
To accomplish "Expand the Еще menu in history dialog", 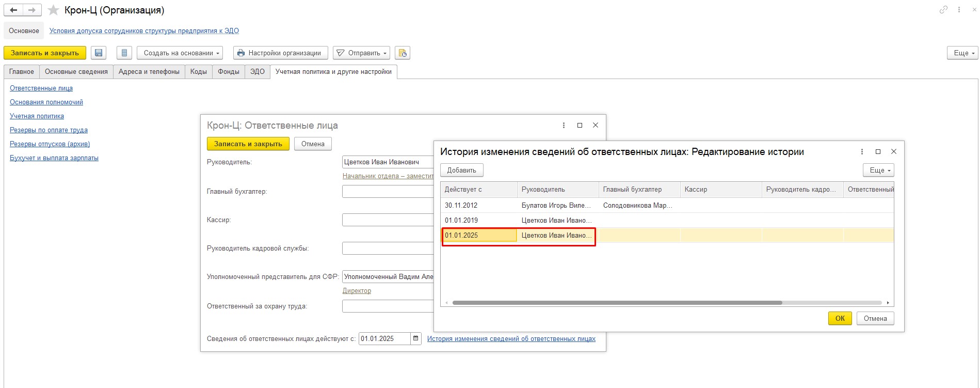I will tap(878, 170).
